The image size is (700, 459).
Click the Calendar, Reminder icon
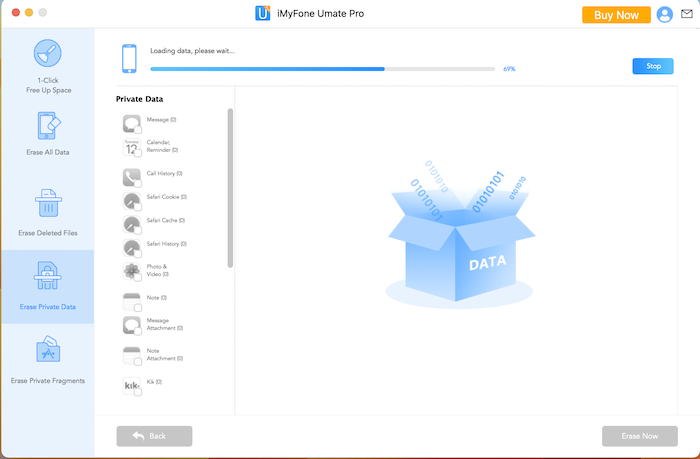pos(131,147)
